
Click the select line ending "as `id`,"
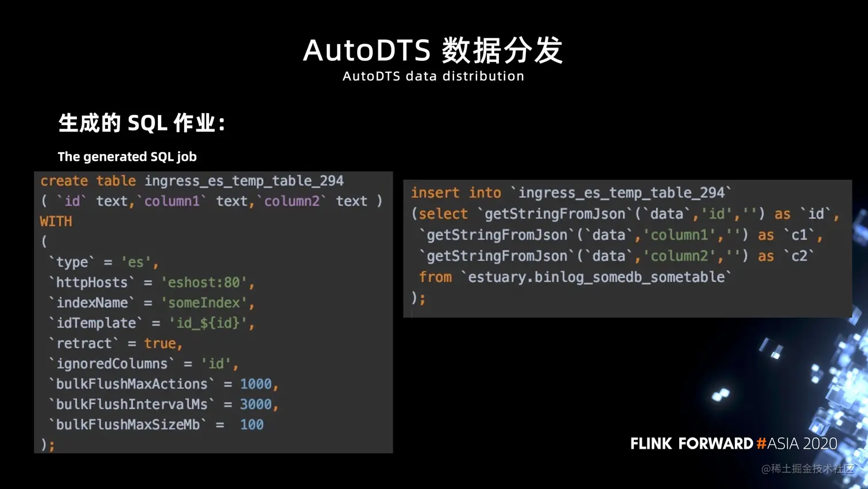(x=626, y=214)
